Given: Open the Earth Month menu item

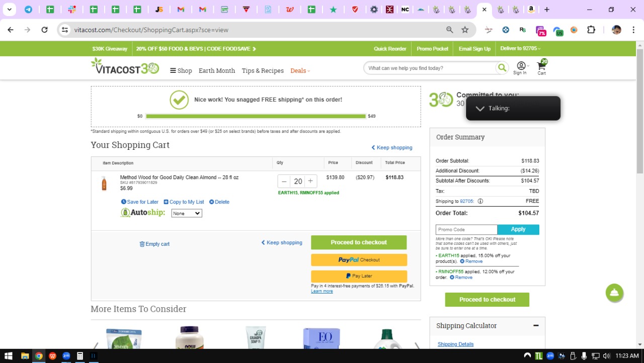Looking at the screenshot, I should (217, 71).
